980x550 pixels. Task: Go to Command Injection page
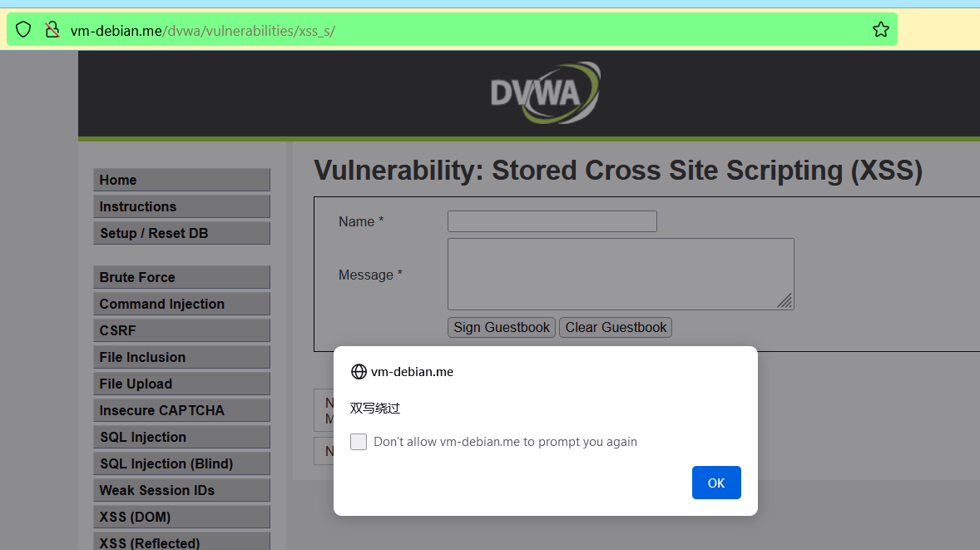click(x=181, y=305)
